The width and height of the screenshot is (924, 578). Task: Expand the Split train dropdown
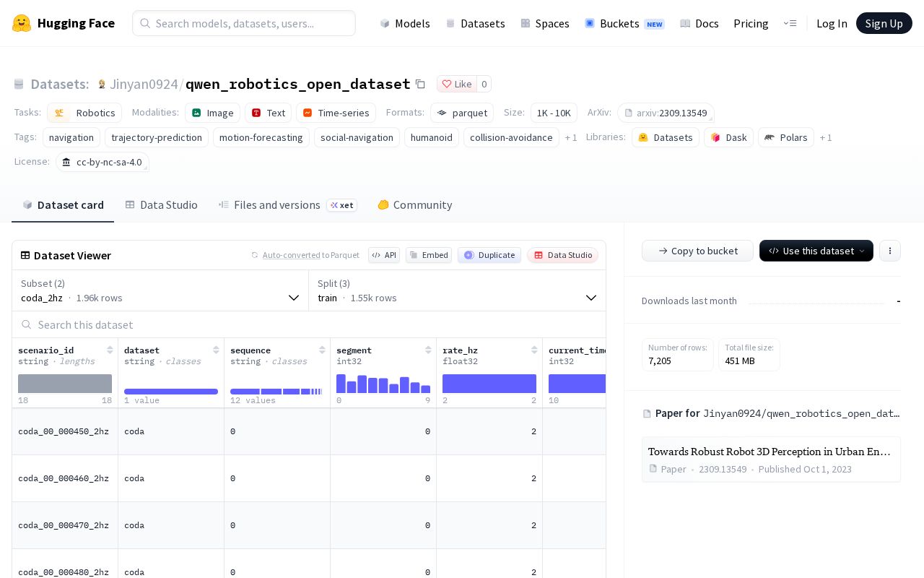(x=457, y=290)
